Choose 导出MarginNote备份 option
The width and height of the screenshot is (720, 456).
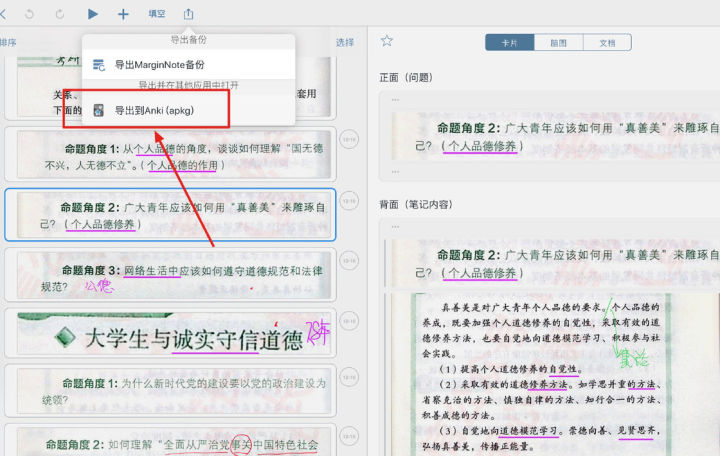click(x=188, y=65)
